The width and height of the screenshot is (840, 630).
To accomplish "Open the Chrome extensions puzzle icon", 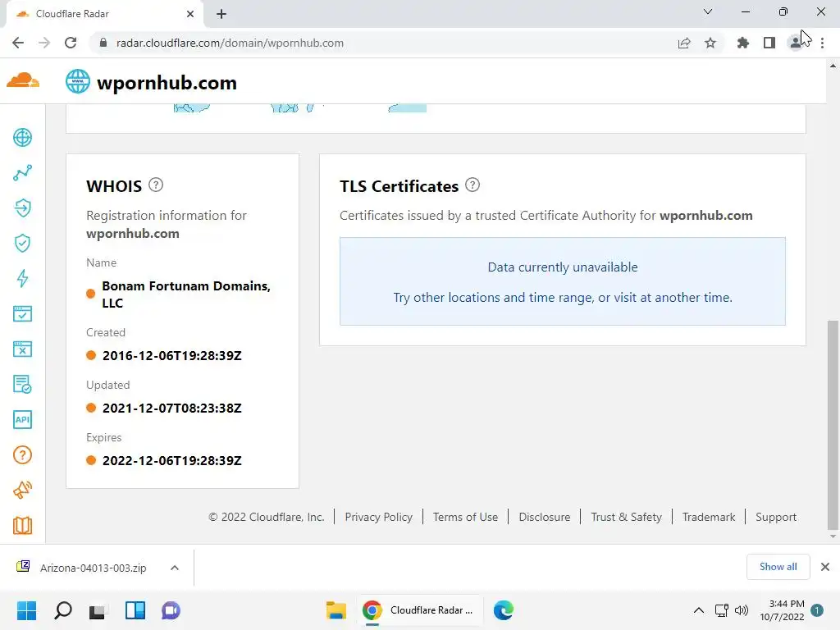I will click(x=743, y=43).
